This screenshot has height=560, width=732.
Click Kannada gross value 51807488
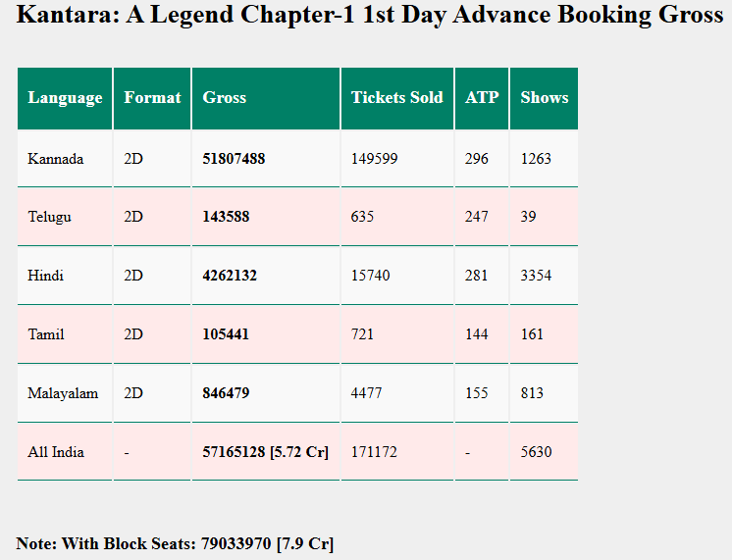(x=234, y=159)
